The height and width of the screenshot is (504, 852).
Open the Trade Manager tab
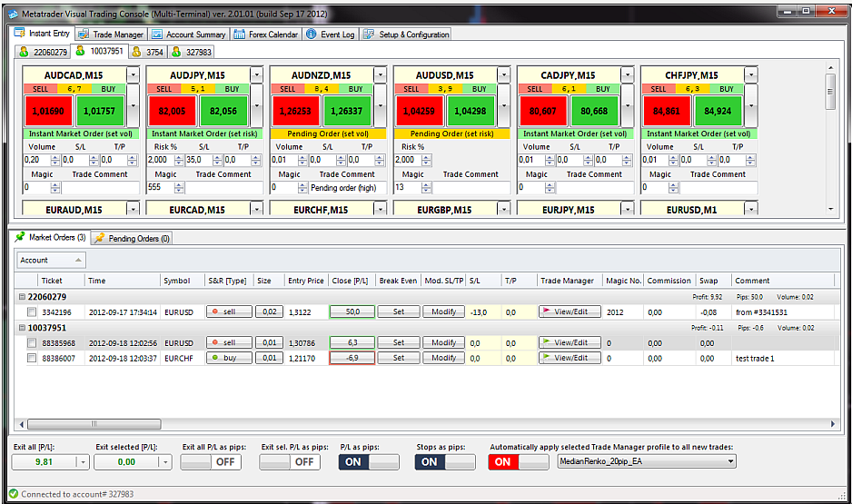tap(111, 35)
